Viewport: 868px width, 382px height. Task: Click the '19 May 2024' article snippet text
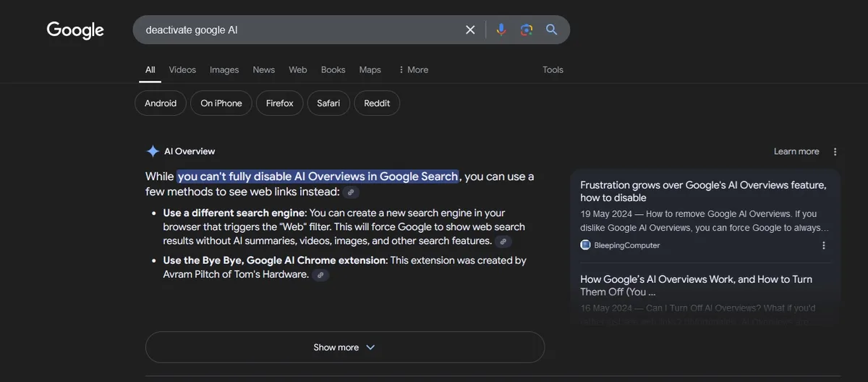705,221
